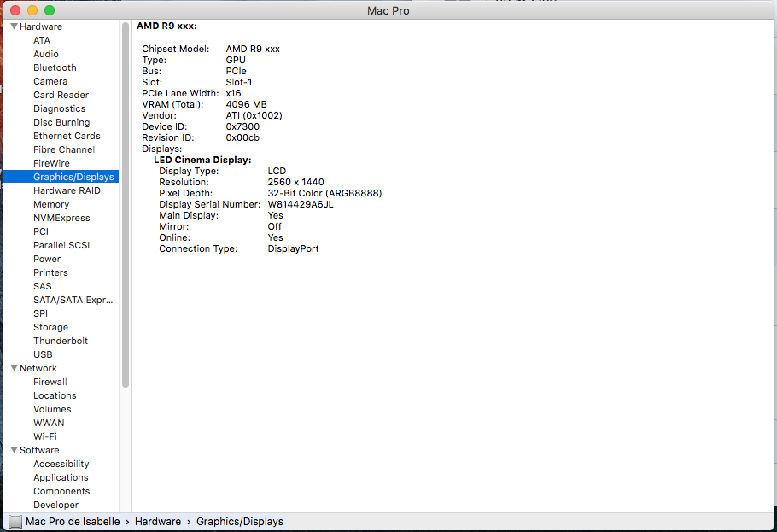The height and width of the screenshot is (532, 777).
Task: Open Diagnostics in the sidebar
Action: [60, 108]
